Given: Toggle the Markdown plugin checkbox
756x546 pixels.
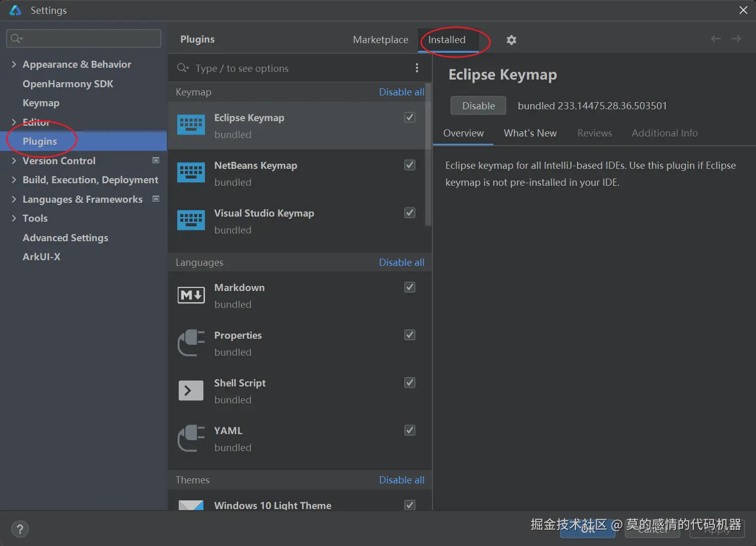Looking at the screenshot, I should (410, 287).
